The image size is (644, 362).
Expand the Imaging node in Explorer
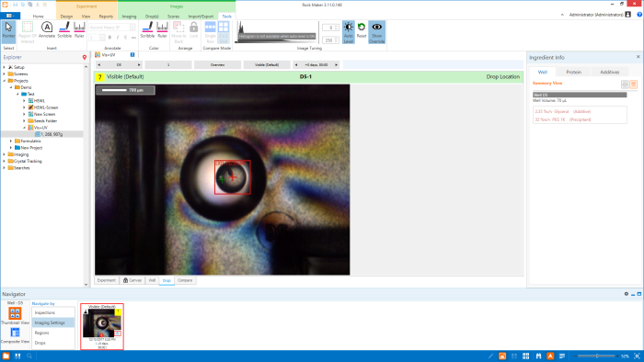coord(5,154)
